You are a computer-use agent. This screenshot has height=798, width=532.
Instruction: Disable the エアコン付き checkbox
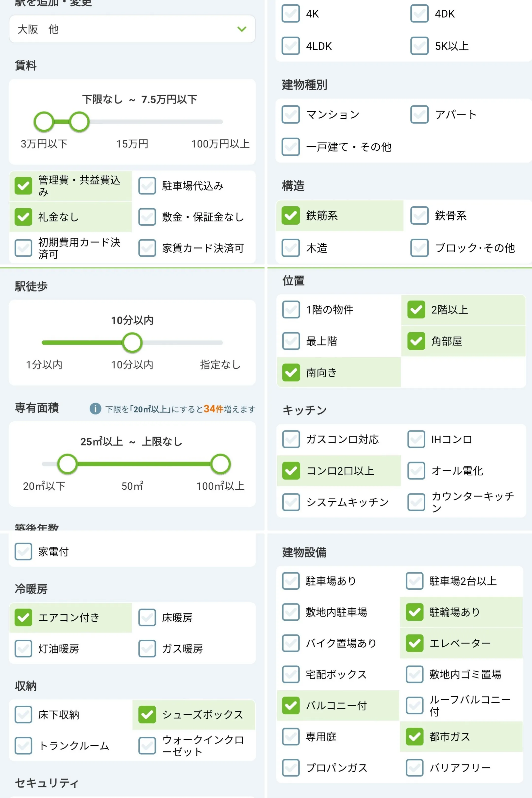pos(23,617)
